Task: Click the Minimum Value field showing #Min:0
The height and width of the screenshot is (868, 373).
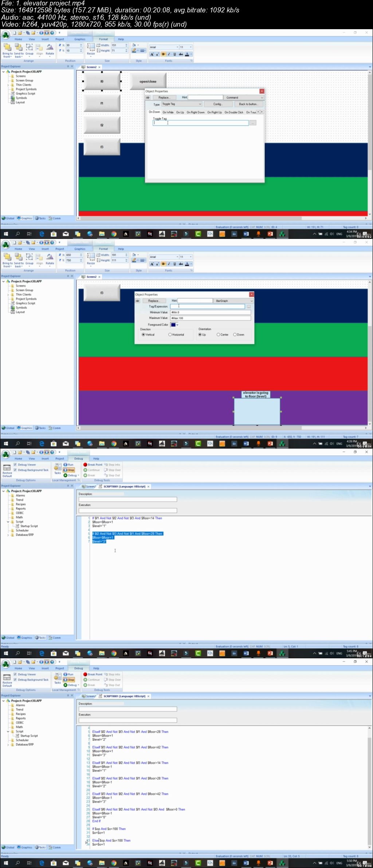Action: 211,312
